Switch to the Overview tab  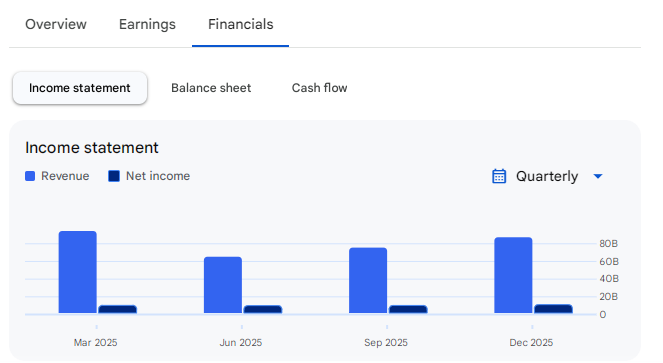click(x=56, y=24)
